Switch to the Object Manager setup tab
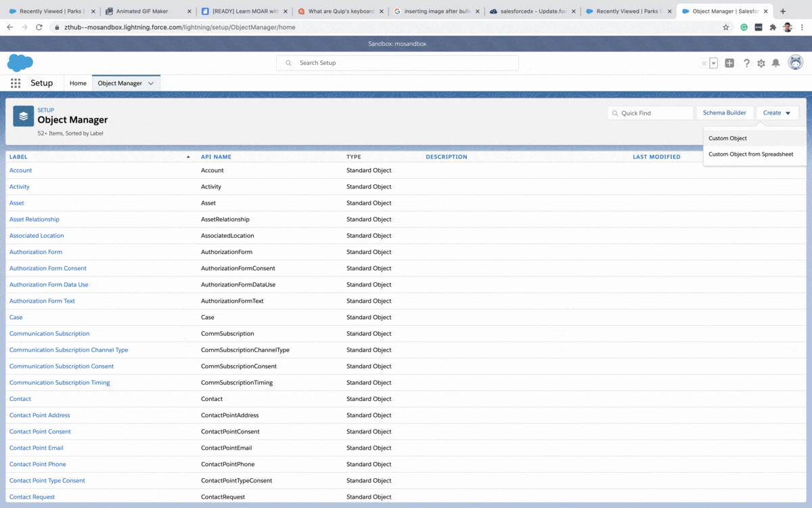This screenshot has height=508, width=812. click(120, 83)
